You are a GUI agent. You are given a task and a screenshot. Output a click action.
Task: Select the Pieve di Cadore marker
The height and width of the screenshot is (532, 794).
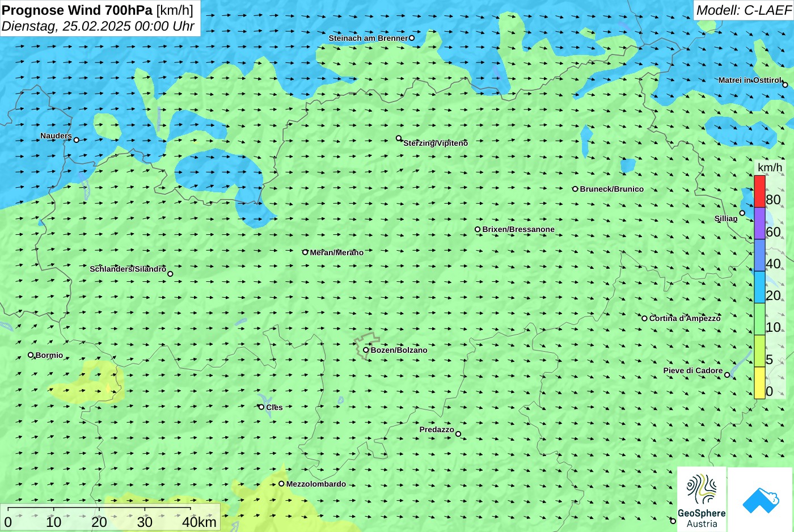727,374
